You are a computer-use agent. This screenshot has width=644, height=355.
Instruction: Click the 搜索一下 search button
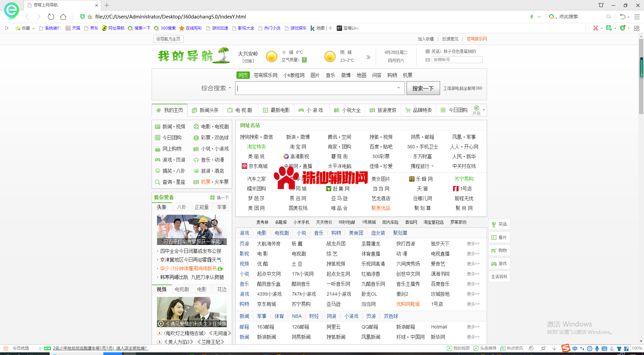tap(423, 88)
